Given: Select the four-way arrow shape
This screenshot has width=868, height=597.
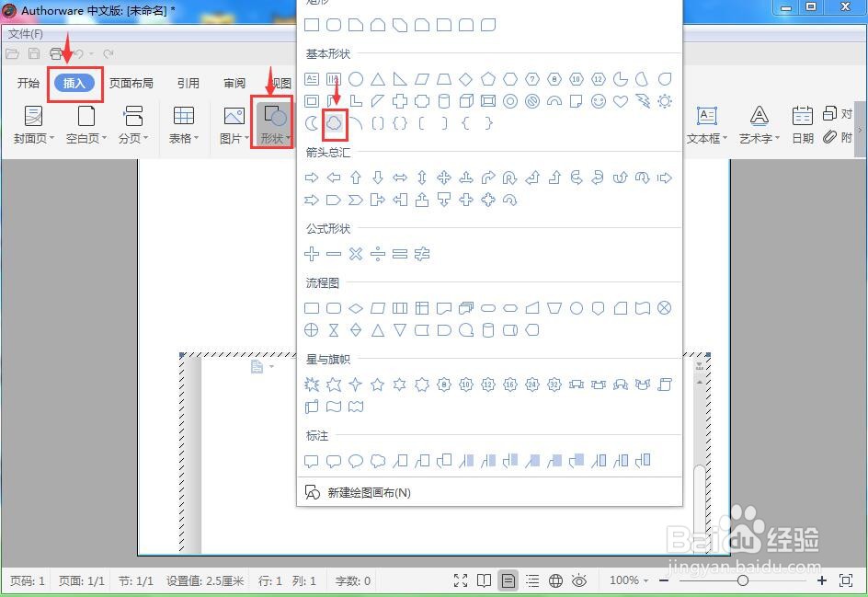Looking at the screenshot, I should 444,178.
